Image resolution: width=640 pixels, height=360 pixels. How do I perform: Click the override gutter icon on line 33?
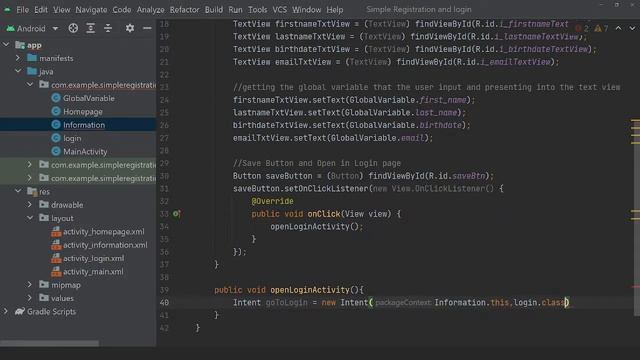176,213
